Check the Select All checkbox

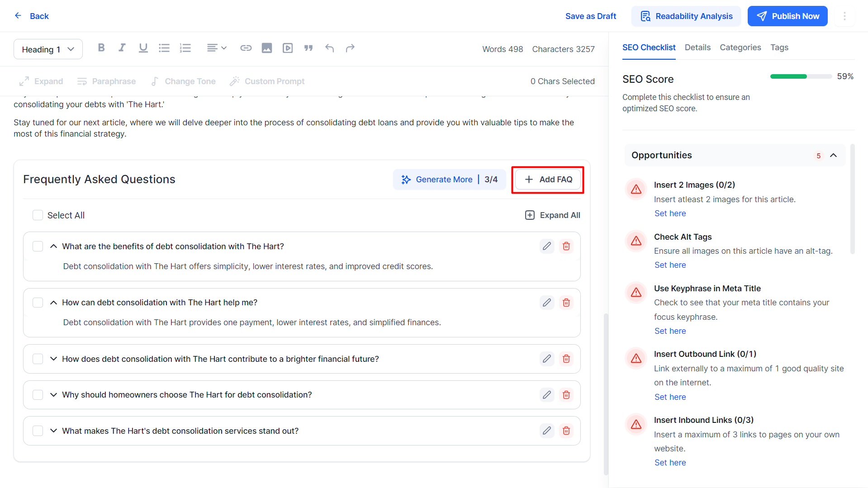[38, 215]
